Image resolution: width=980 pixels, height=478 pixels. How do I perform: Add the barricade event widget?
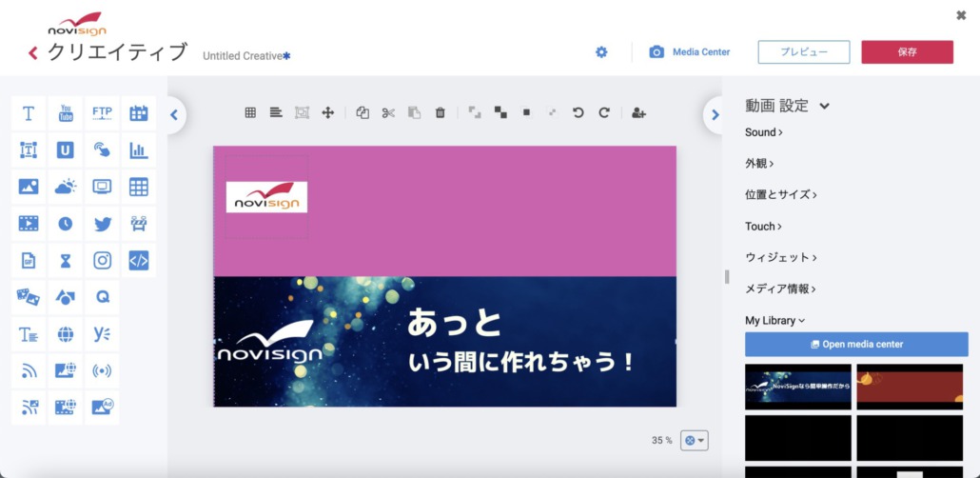pos(139,224)
